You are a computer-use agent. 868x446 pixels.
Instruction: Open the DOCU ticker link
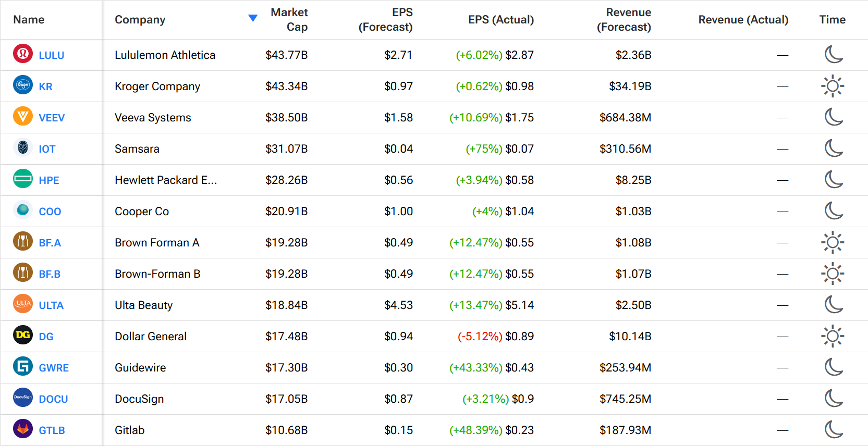[x=53, y=399]
